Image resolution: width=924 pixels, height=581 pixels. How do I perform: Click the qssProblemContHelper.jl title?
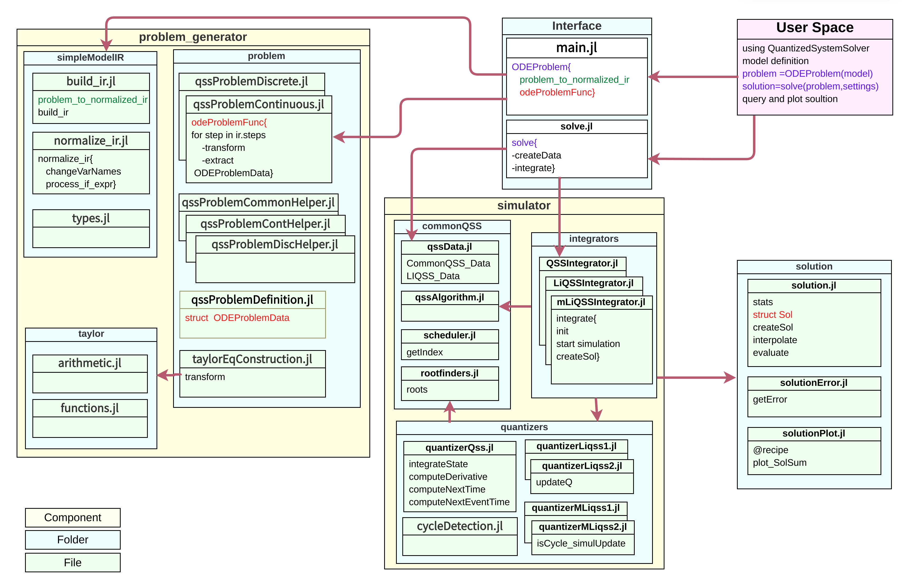[x=266, y=224]
